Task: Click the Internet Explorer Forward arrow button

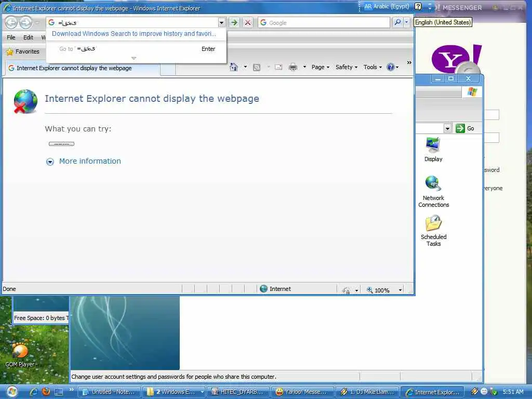Action: [x=25, y=23]
